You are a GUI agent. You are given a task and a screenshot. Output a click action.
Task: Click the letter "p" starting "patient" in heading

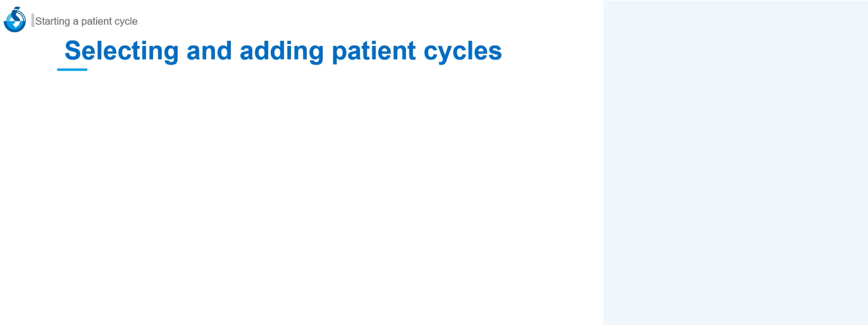pos(339,52)
